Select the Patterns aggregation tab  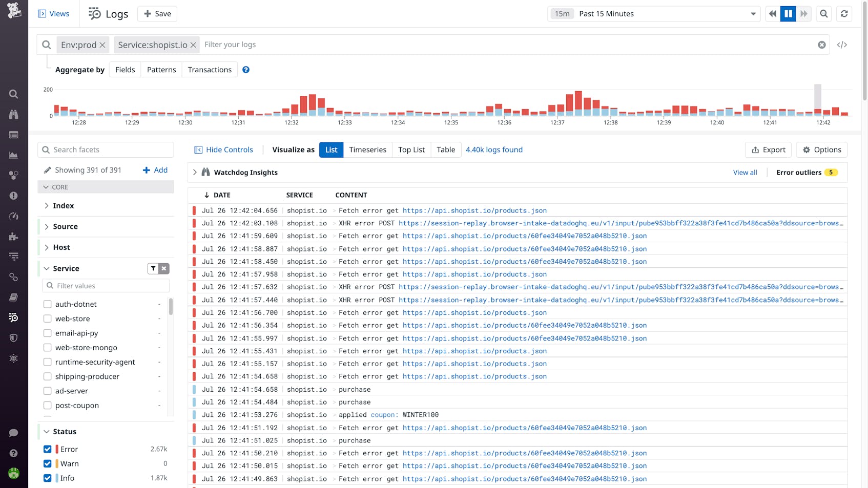pyautogui.click(x=161, y=69)
